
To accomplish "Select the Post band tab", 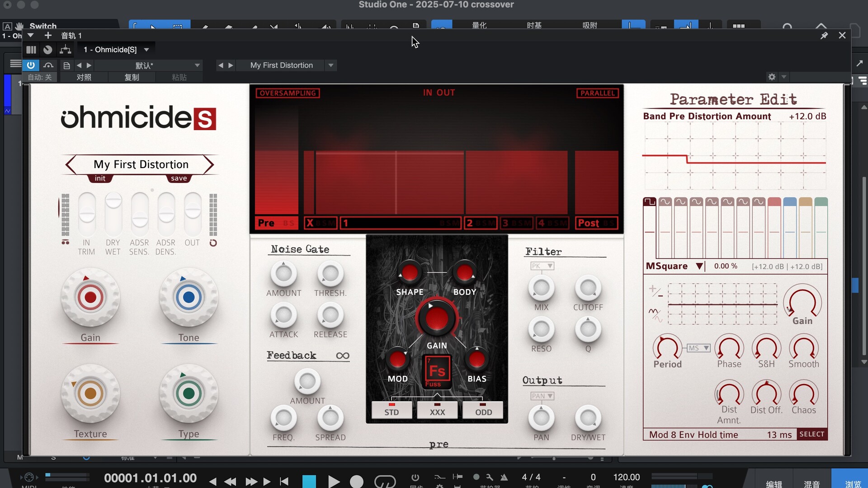I will tap(596, 223).
